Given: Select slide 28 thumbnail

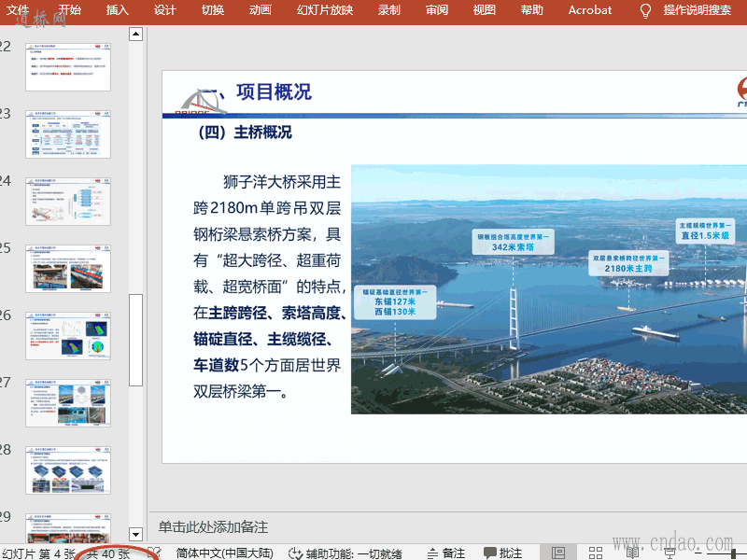Looking at the screenshot, I should click(x=68, y=470).
